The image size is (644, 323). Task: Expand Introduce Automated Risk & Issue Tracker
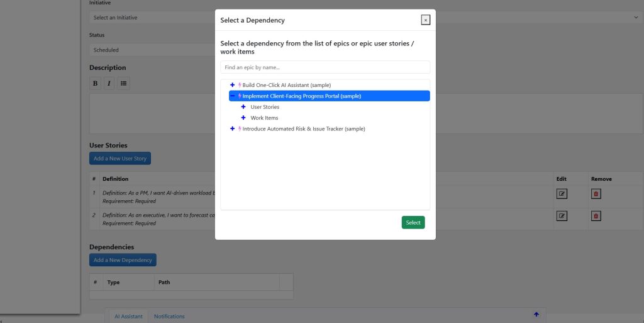pyautogui.click(x=233, y=129)
